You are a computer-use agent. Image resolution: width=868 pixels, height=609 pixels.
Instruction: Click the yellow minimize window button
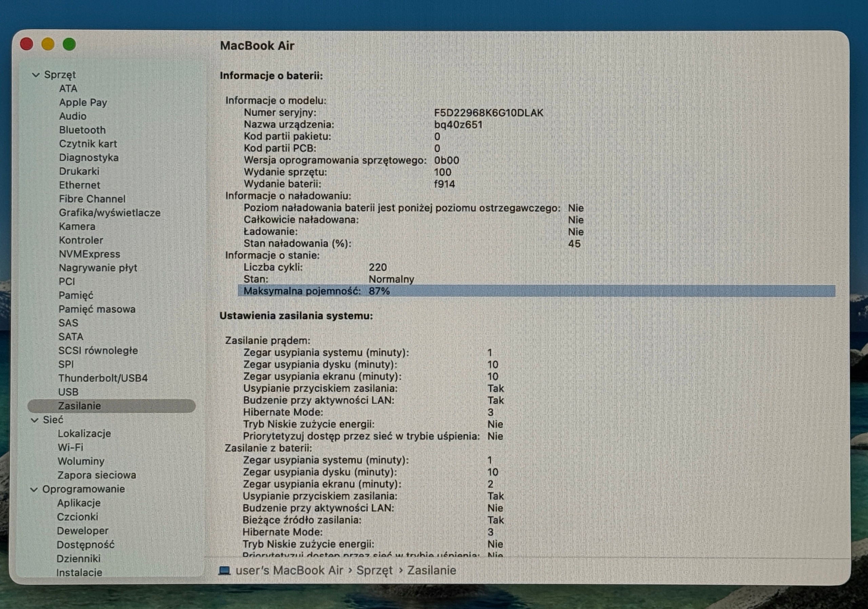[x=48, y=44]
